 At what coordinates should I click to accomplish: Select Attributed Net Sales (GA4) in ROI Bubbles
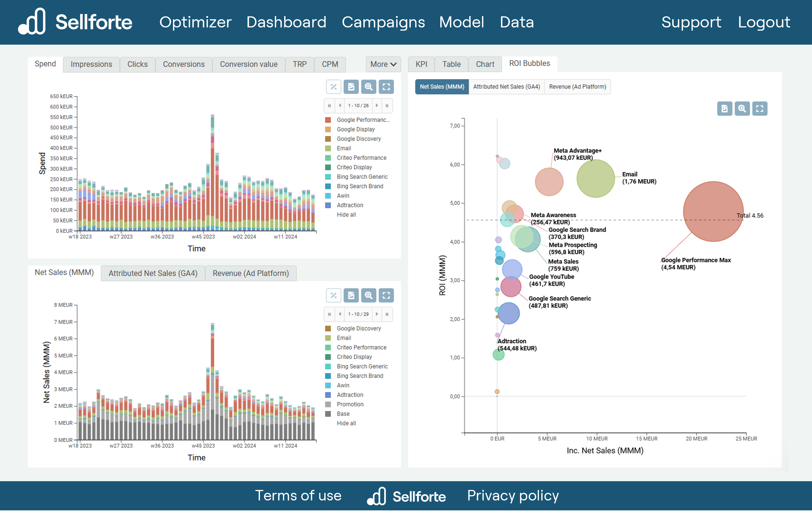506,87
